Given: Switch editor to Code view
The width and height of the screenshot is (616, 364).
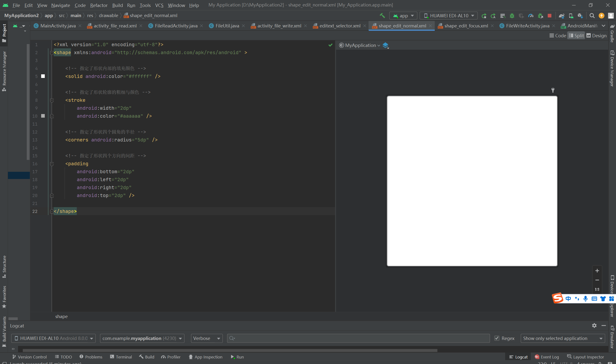Looking at the screenshot, I should click(x=558, y=36).
